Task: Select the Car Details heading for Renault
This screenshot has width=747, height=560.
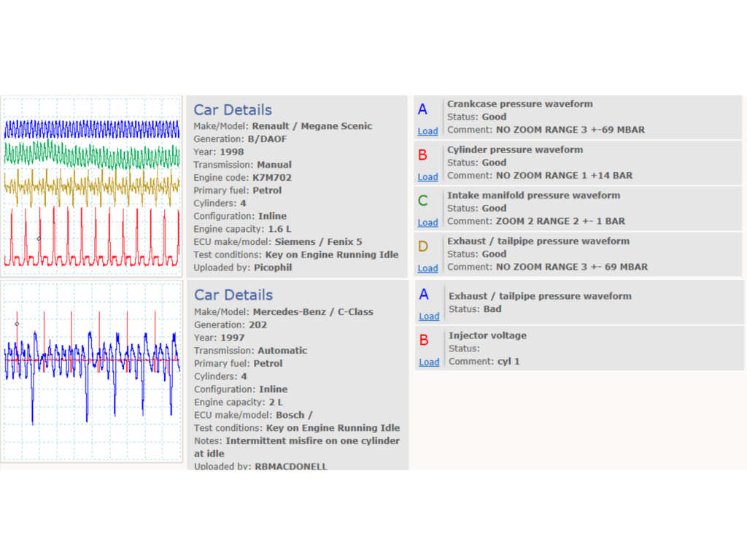Action: pyautogui.click(x=233, y=110)
